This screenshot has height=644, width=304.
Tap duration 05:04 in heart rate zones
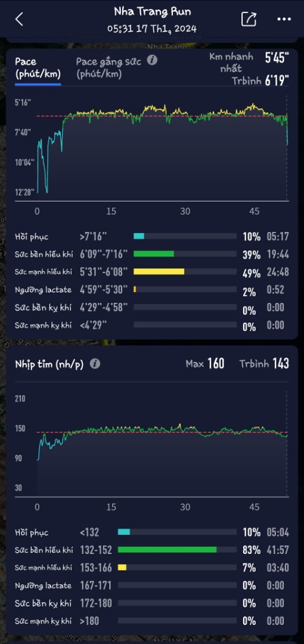point(278,532)
